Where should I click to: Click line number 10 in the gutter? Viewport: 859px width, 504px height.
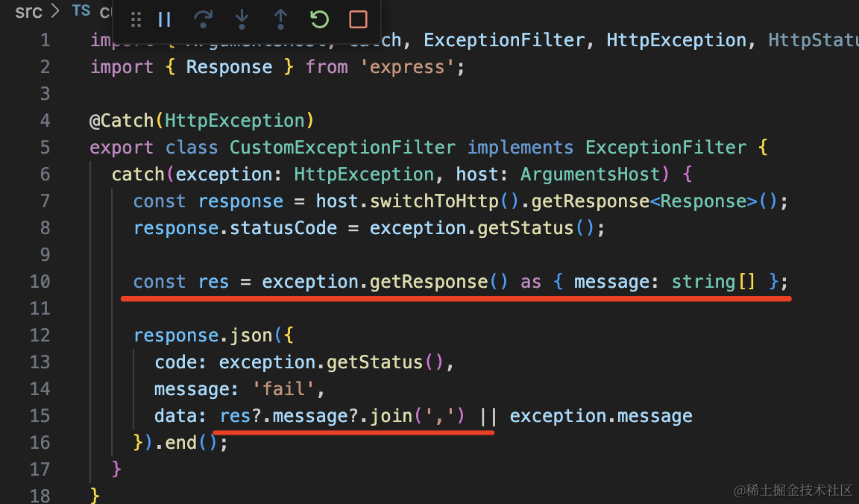[x=40, y=282]
